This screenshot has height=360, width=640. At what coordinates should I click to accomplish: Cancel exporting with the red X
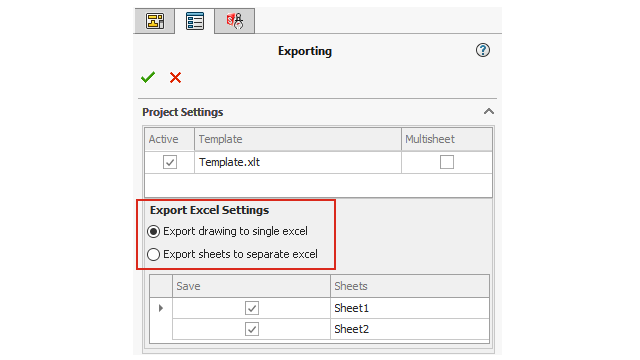pyautogui.click(x=176, y=78)
